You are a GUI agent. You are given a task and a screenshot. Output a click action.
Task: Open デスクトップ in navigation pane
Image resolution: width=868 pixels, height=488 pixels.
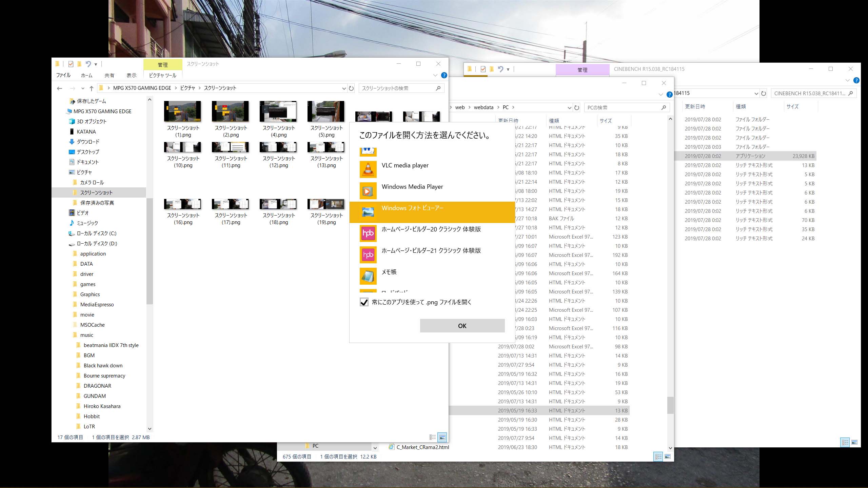(x=88, y=152)
